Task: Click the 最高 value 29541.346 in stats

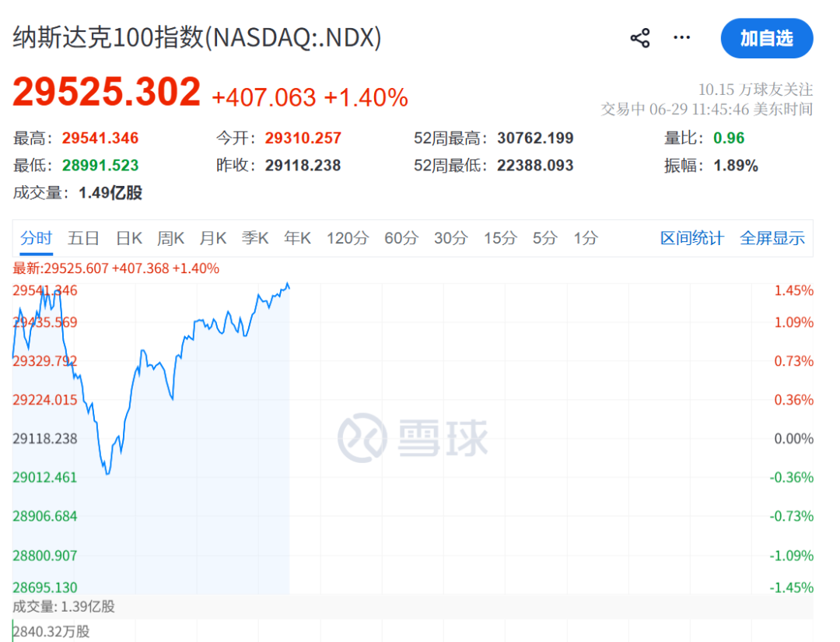Action: tap(100, 139)
